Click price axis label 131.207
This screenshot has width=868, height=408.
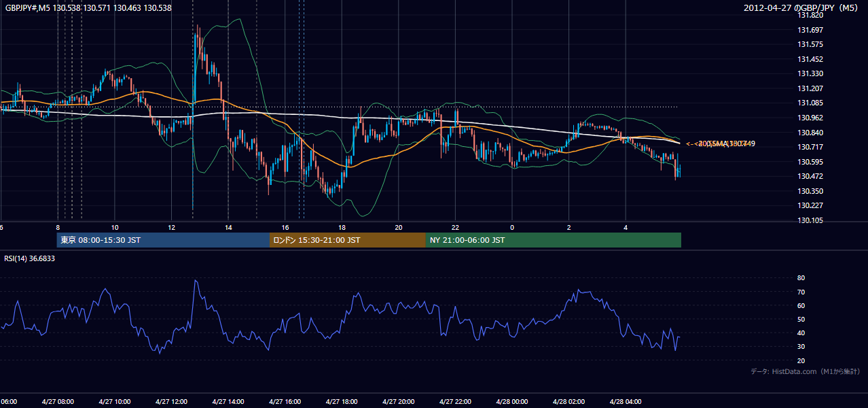tap(810, 88)
